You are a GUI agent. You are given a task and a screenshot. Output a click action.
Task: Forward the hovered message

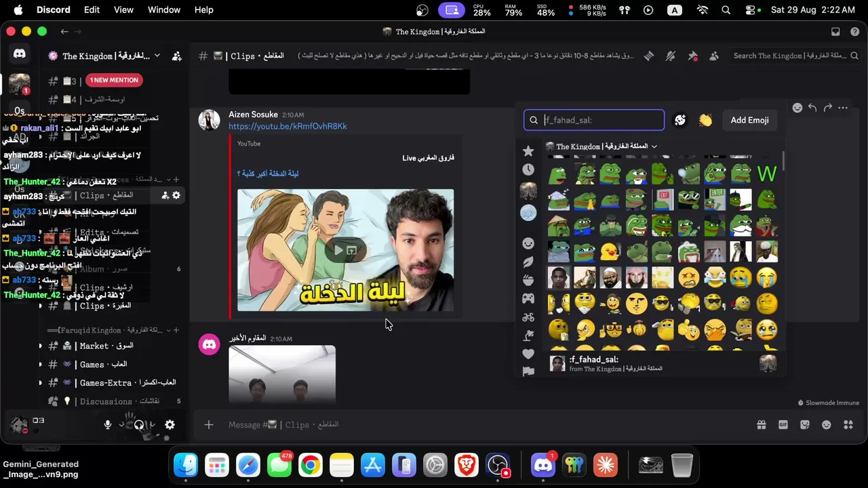pyautogui.click(x=827, y=108)
